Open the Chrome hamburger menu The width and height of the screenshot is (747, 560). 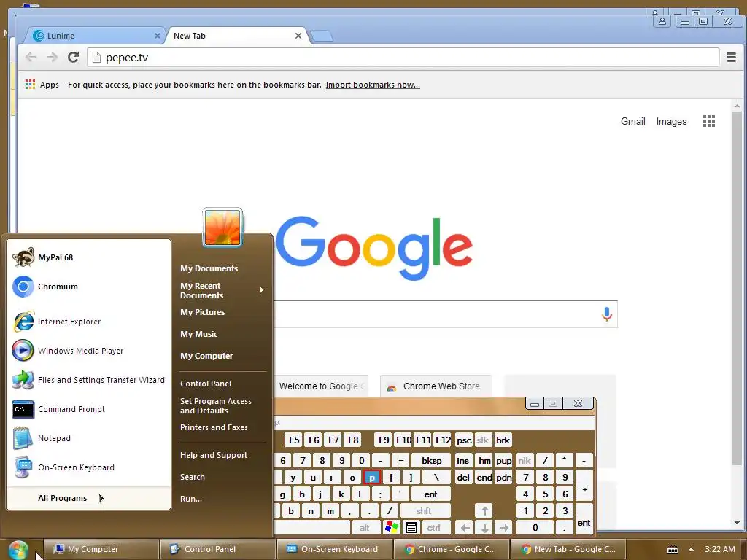click(x=731, y=58)
